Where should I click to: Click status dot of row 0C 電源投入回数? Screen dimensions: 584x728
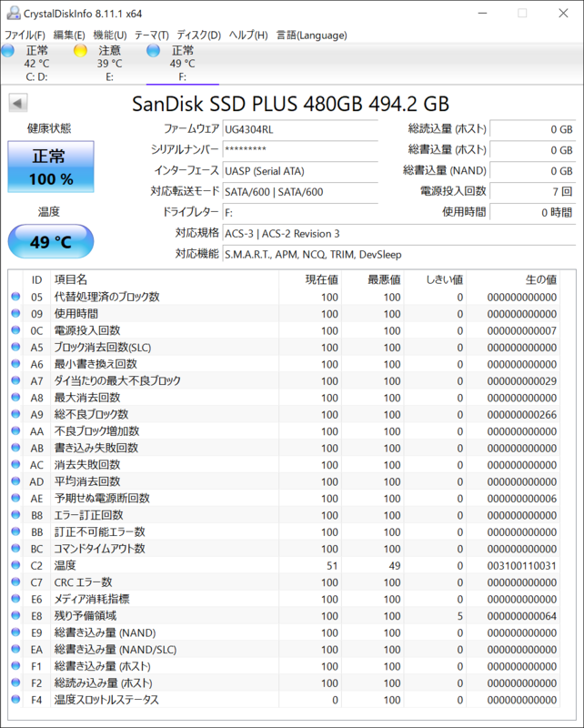tap(15, 329)
